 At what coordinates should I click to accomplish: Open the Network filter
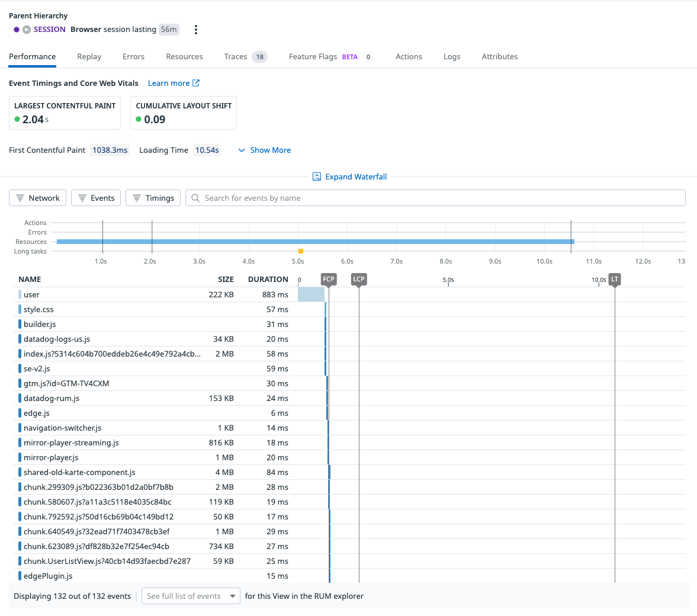coord(37,198)
